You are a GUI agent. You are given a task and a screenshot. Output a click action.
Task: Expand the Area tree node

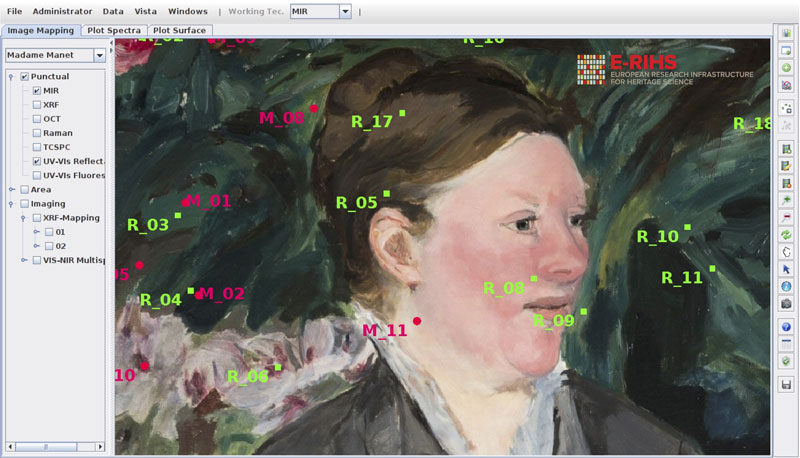pos(11,190)
